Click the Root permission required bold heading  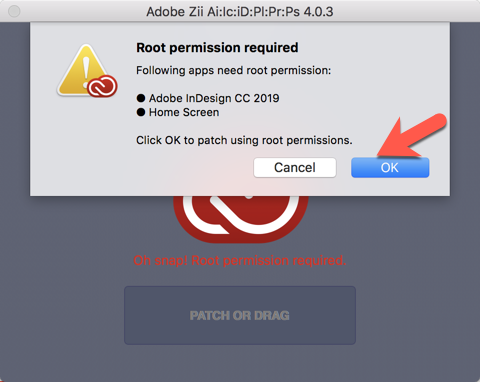217,47
